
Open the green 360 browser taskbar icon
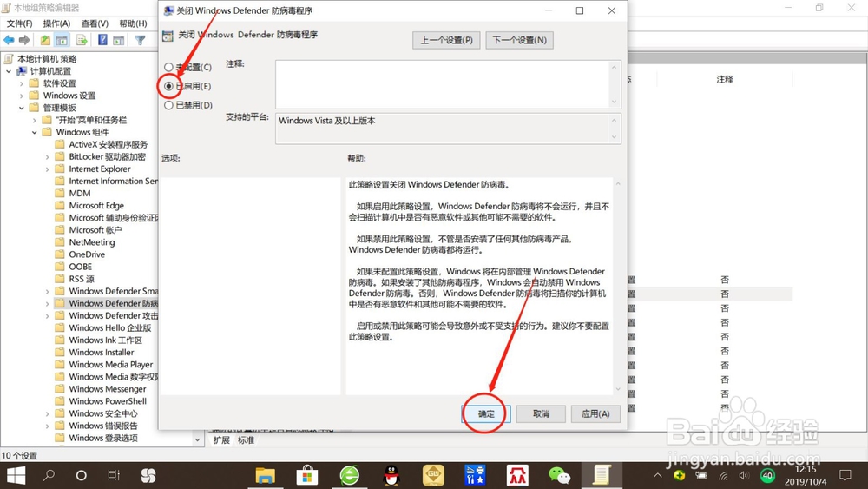click(349, 475)
